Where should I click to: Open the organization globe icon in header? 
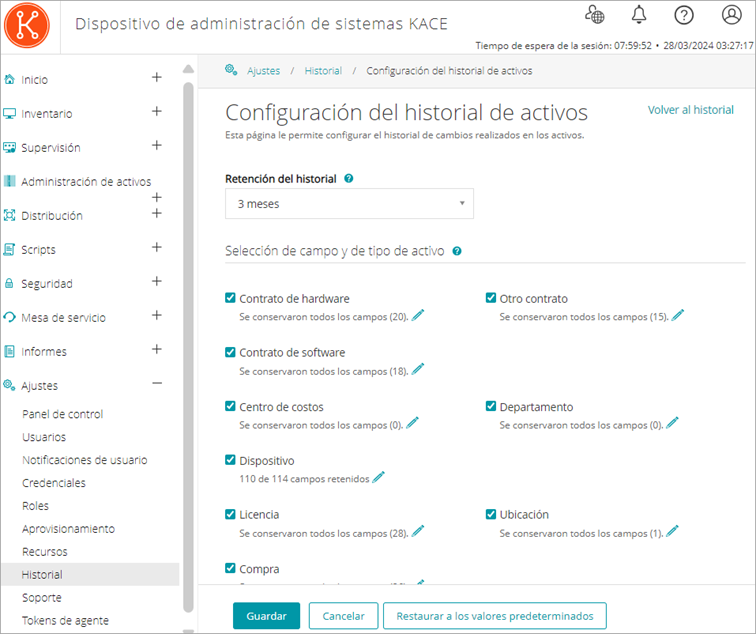[x=594, y=14]
